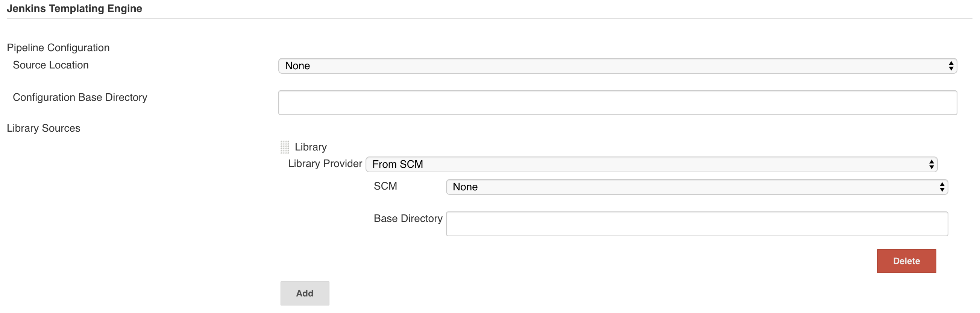Click the Base Directory label beside SCM section
The height and width of the screenshot is (313, 980).
[x=408, y=219]
